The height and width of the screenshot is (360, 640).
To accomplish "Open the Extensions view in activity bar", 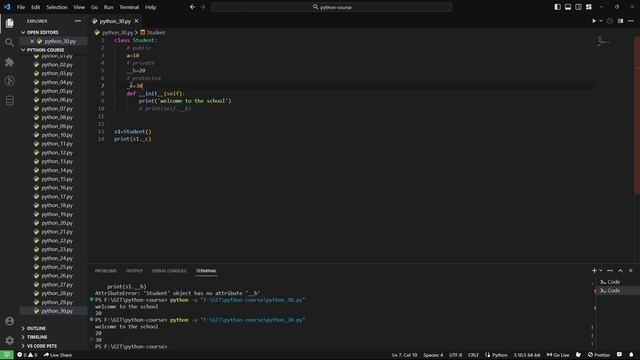I will tap(9, 62).
